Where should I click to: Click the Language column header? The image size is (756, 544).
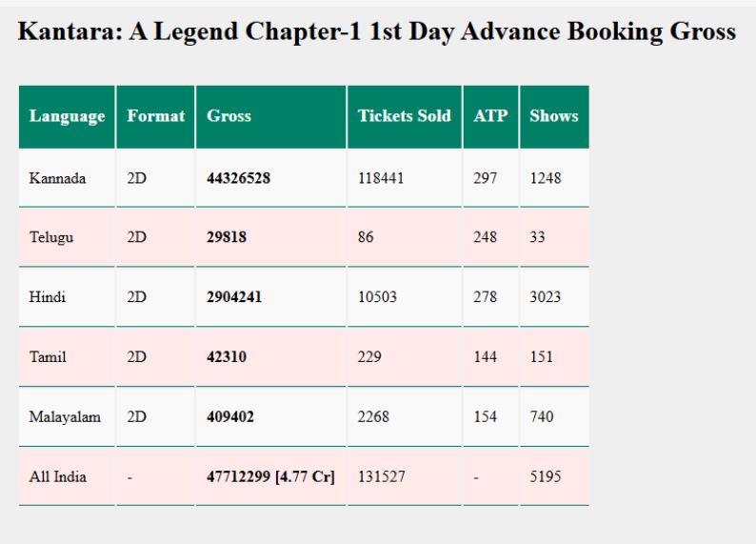pyautogui.click(x=67, y=116)
